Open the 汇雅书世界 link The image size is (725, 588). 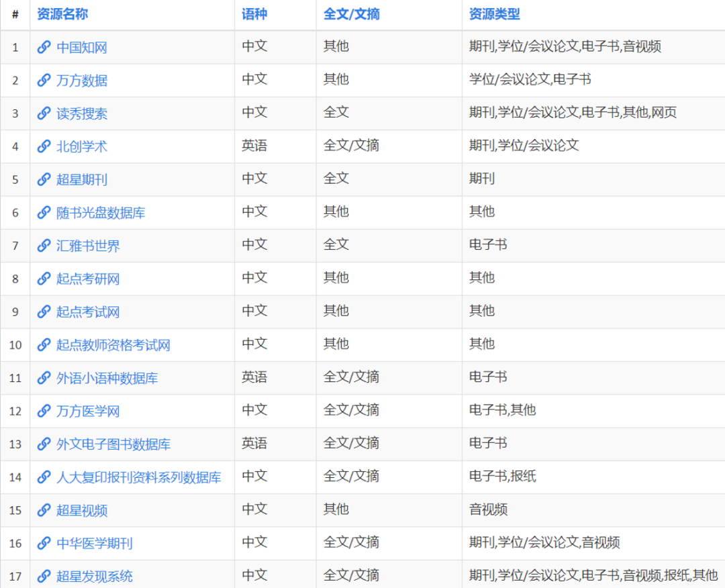tap(89, 246)
